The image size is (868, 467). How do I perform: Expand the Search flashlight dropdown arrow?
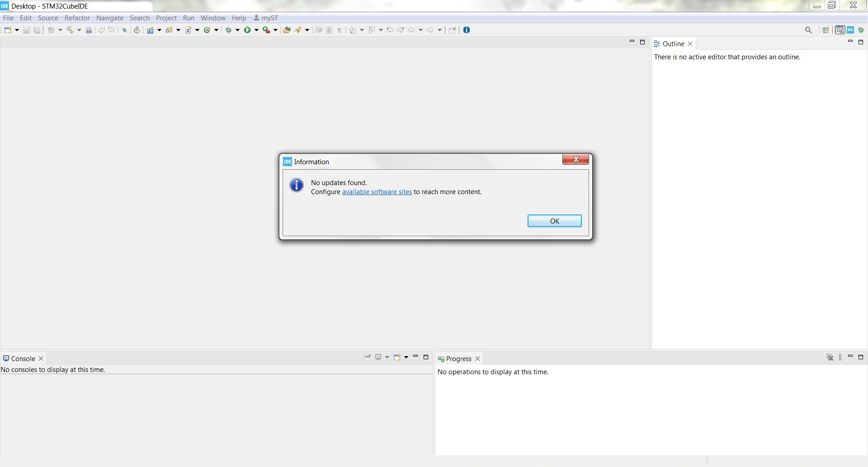pyautogui.click(x=307, y=30)
